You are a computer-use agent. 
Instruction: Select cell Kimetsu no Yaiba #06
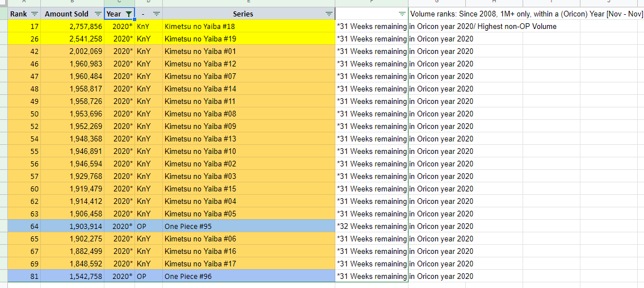tap(249, 239)
